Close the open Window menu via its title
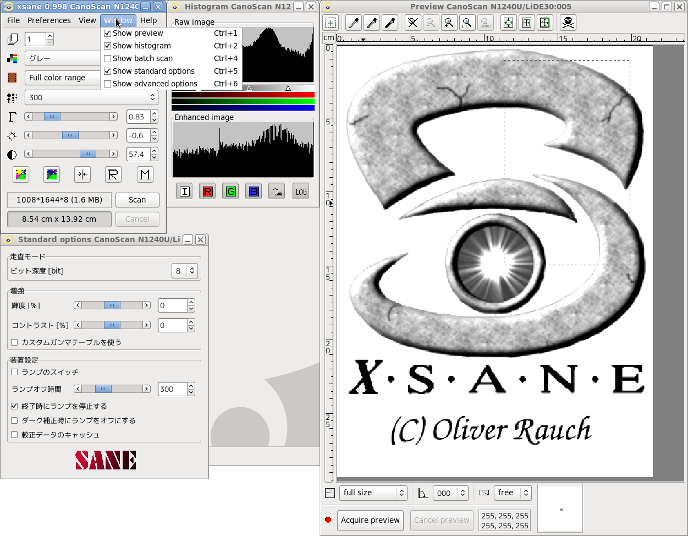Screen dimensions: 688x536 118,21
